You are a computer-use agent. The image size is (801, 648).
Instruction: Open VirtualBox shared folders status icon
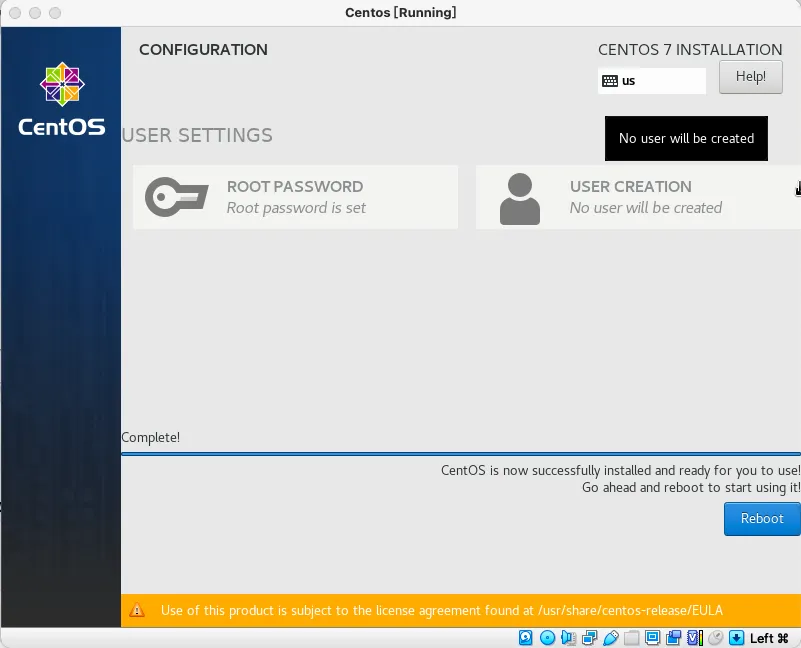pyautogui.click(x=632, y=637)
